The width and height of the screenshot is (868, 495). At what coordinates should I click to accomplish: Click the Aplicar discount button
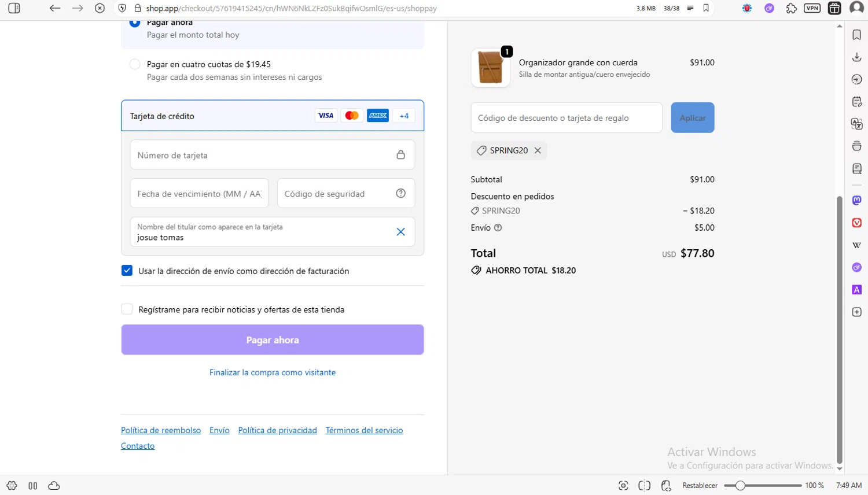(x=693, y=117)
